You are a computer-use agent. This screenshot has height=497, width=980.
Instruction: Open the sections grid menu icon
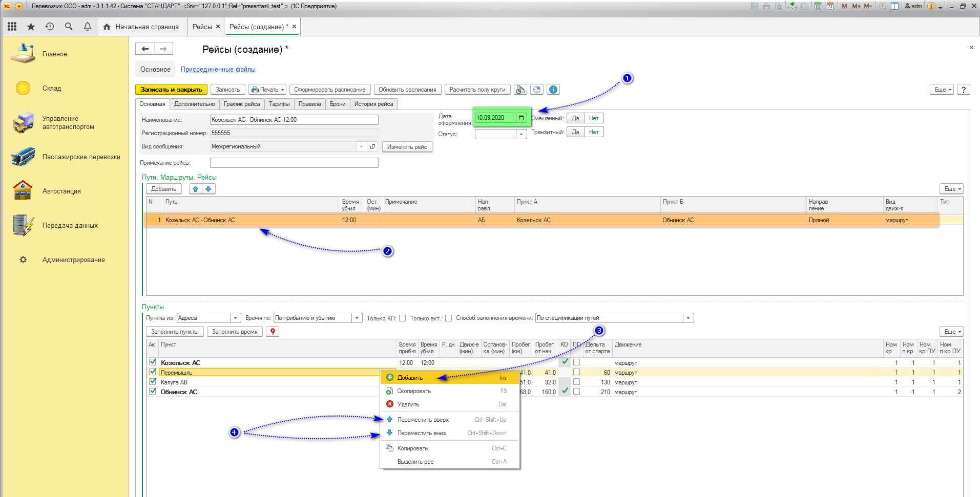[12, 27]
